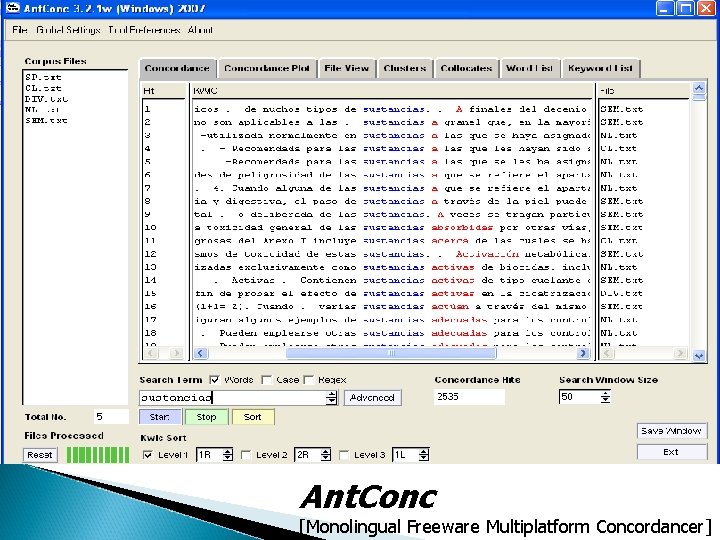Enable the Regex checkbox
The height and width of the screenshot is (540, 720).
tap(309, 380)
